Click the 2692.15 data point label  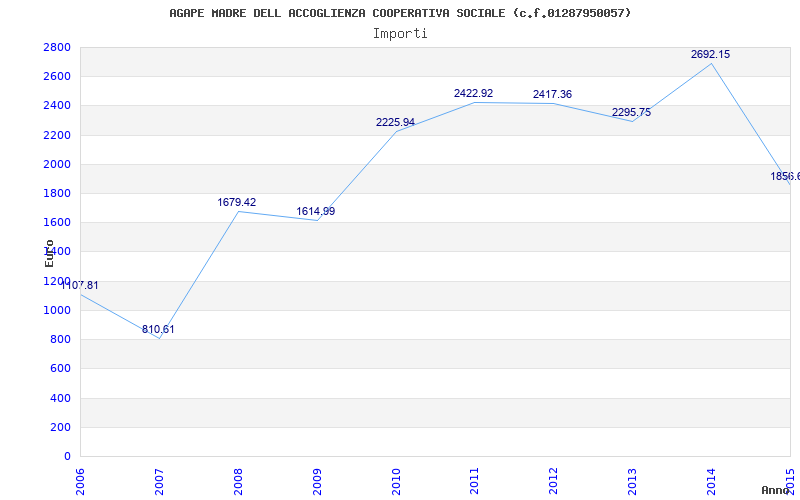point(710,54)
